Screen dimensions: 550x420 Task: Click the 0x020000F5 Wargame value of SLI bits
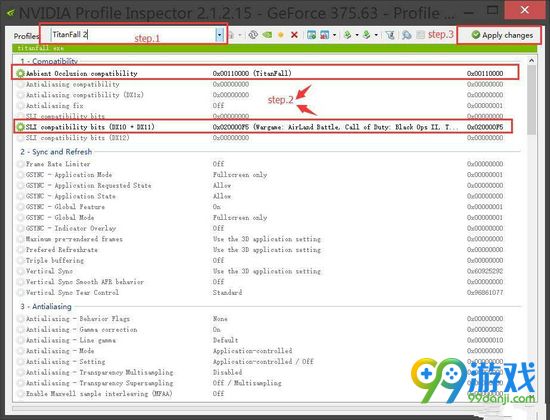[x=335, y=127]
